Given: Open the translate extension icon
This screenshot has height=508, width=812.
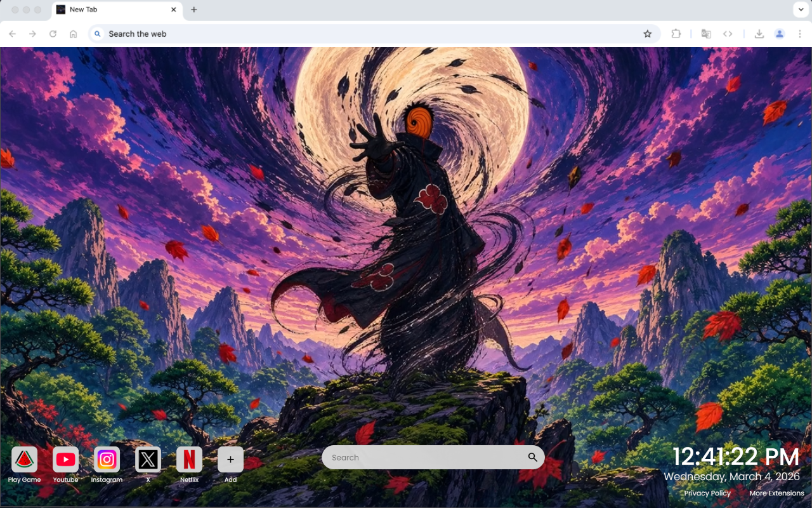Looking at the screenshot, I should point(706,34).
